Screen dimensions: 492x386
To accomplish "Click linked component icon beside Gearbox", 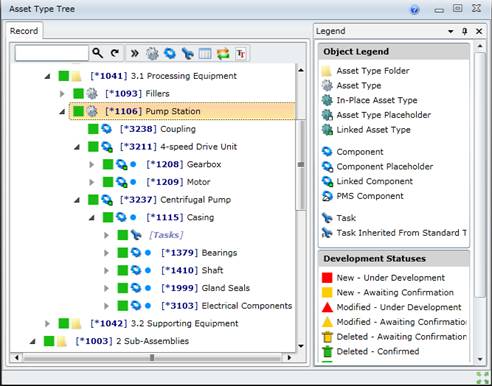I will [x=121, y=164].
